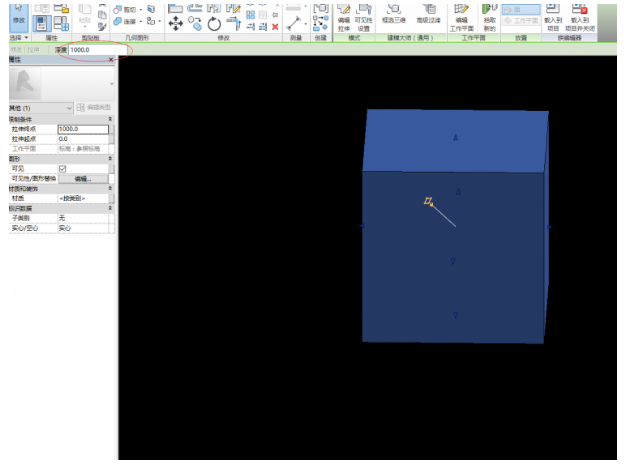Click the Join geometry (连接) icon
624x465 pixels.
click(118, 21)
